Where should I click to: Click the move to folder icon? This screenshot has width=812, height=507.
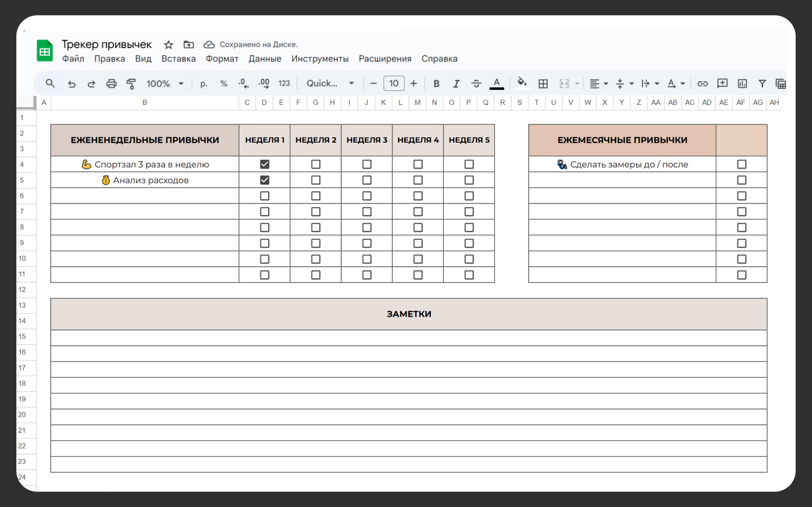pos(188,44)
